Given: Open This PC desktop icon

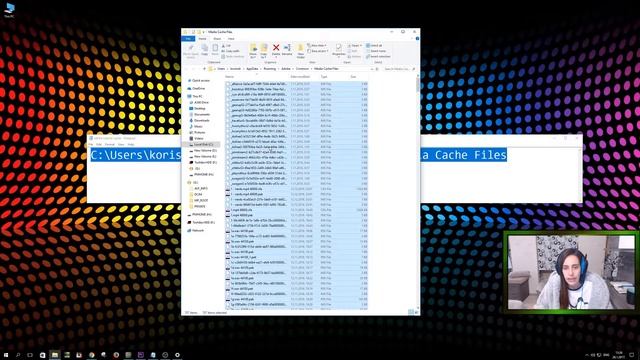Looking at the screenshot, I should tap(9, 10).
